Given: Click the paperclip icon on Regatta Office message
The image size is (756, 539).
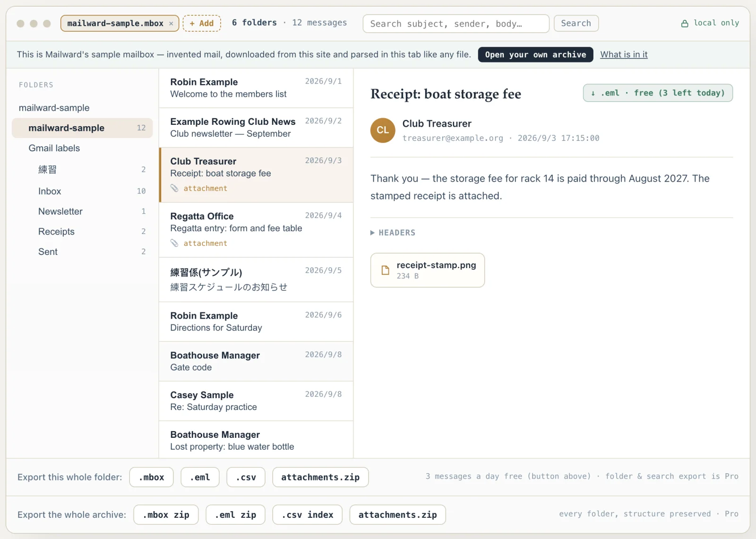Looking at the screenshot, I should pyautogui.click(x=174, y=243).
